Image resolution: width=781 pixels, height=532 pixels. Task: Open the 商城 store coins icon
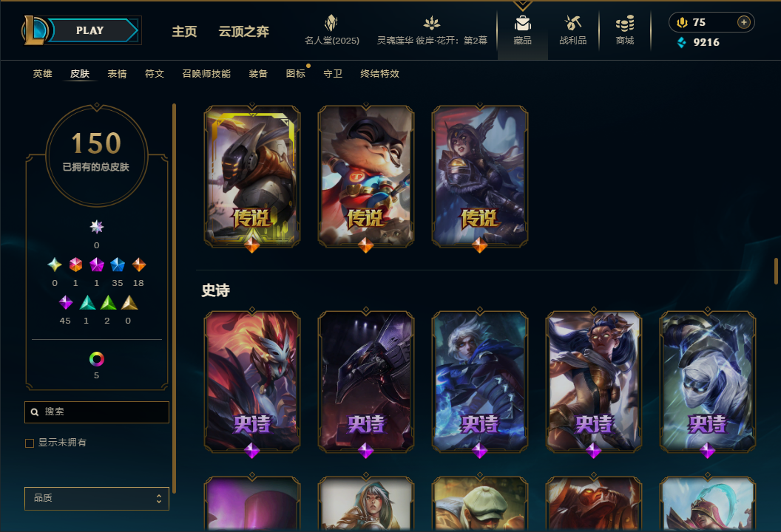(x=625, y=23)
